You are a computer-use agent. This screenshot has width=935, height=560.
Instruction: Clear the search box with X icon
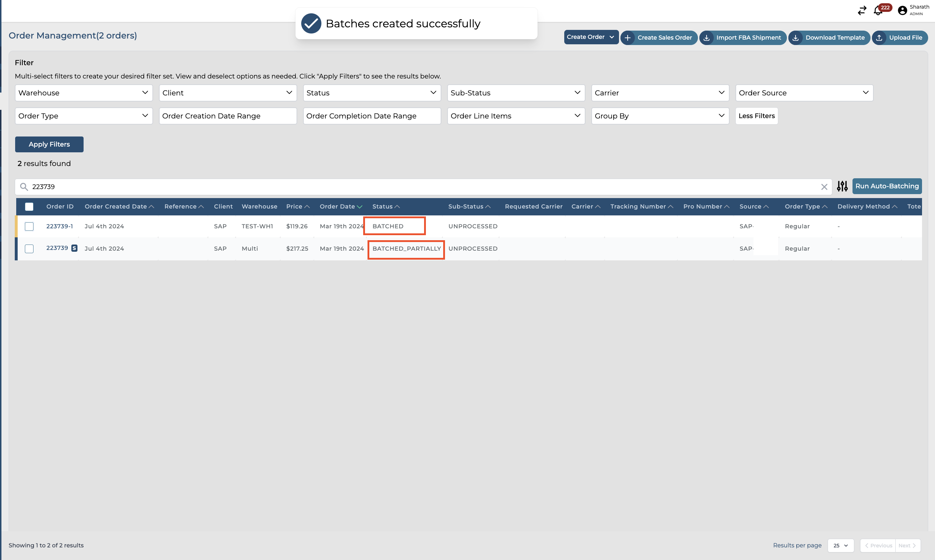[824, 187]
